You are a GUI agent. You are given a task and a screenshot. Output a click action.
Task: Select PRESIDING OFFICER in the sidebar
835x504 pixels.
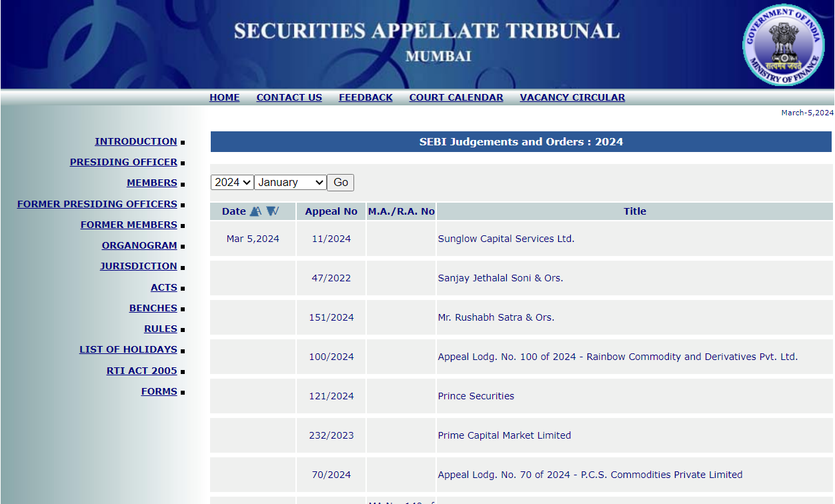pyautogui.click(x=123, y=162)
